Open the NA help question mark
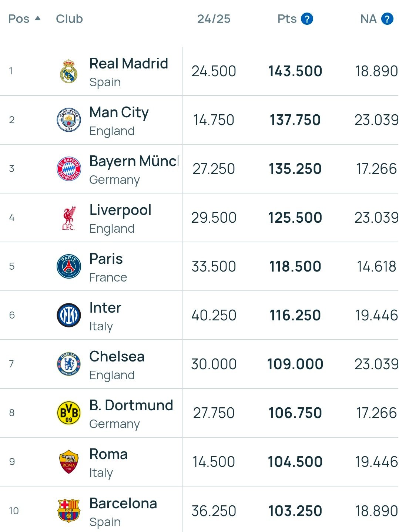Screen dimensions: 399x532 387,18
